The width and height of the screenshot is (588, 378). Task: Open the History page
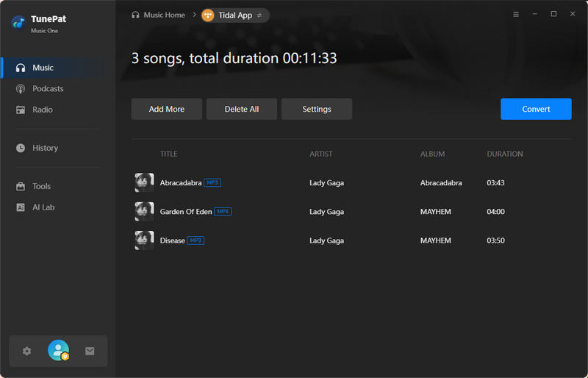tap(45, 148)
